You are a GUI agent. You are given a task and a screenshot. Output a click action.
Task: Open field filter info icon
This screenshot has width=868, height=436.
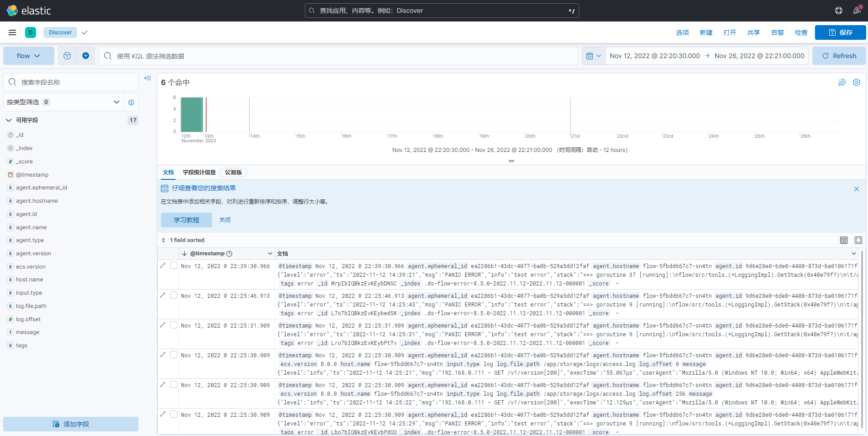point(131,102)
